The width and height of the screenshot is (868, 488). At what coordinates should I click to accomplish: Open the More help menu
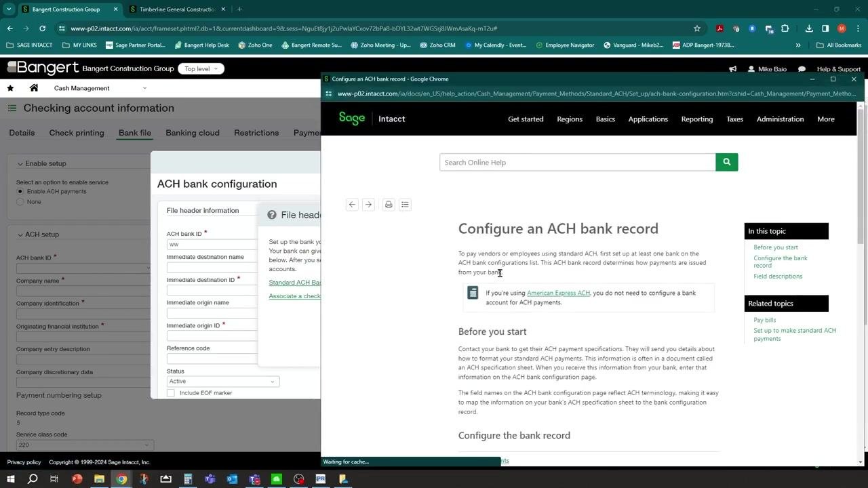826,119
